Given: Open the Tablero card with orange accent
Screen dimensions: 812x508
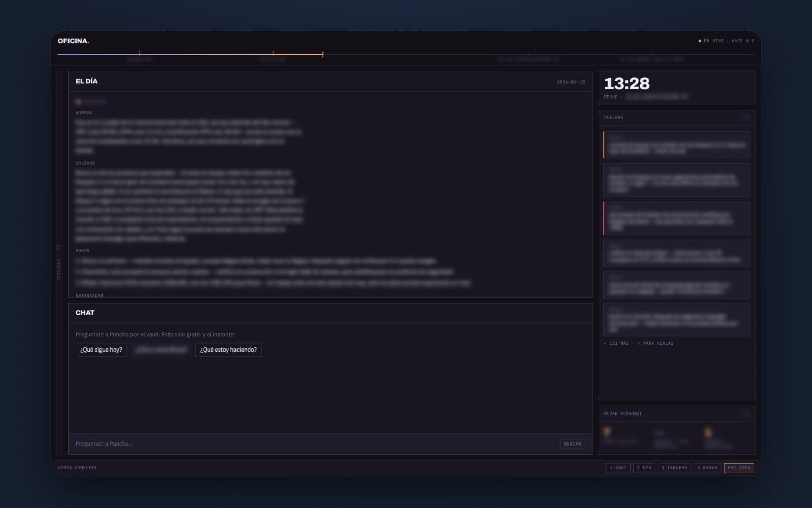Looking at the screenshot, I should pyautogui.click(x=676, y=145).
